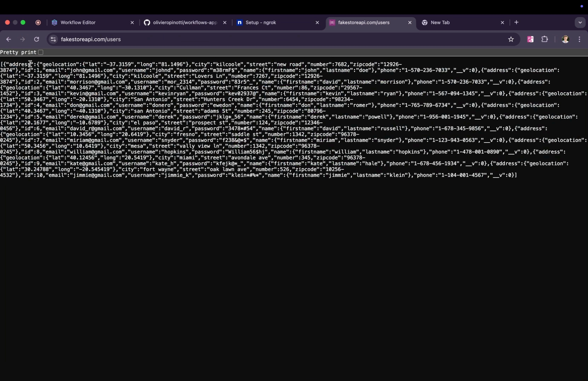Click the screen recording indicator icon
Viewport: 588px width, 381px height.
point(38,23)
